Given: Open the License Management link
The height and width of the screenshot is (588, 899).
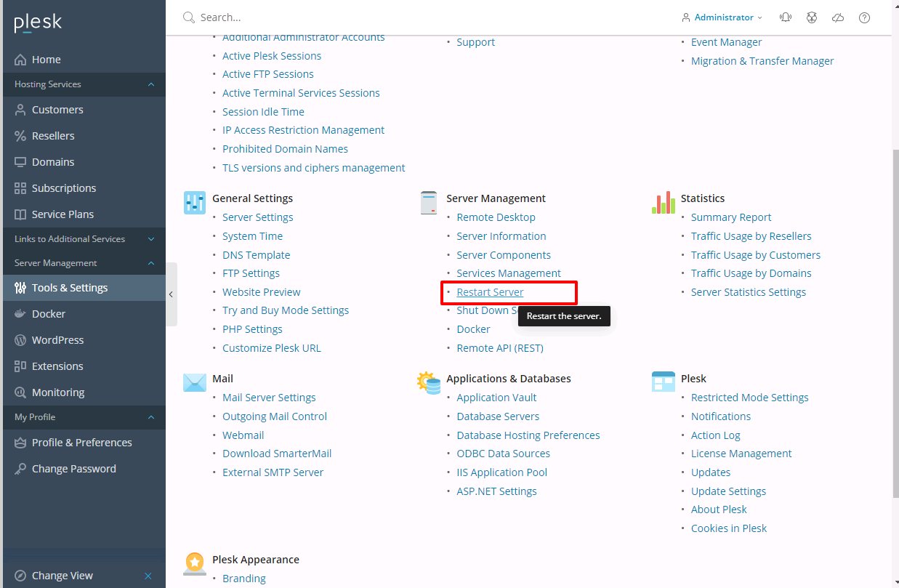Looking at the screenshot, I should pyautogui.click(x=741, y=454).
